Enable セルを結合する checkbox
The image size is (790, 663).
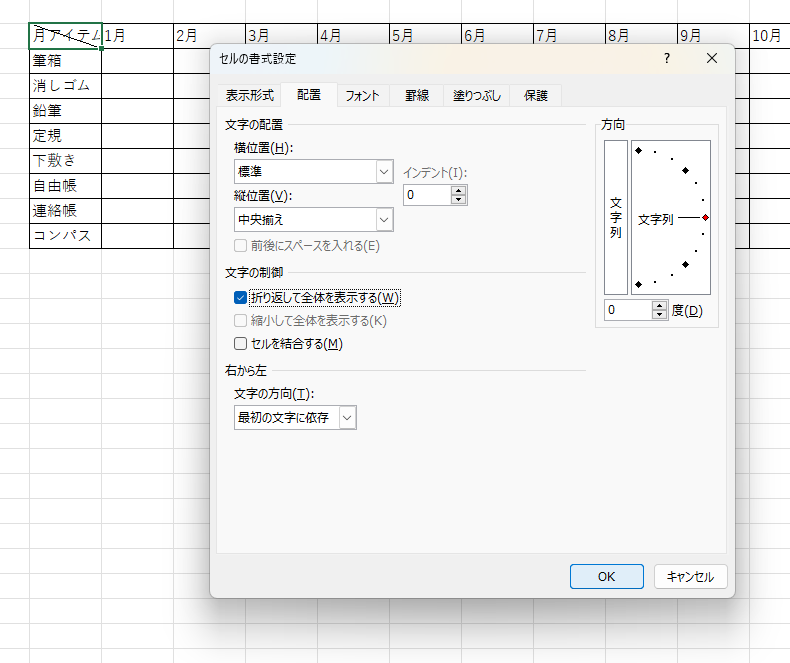coord(240,344)
